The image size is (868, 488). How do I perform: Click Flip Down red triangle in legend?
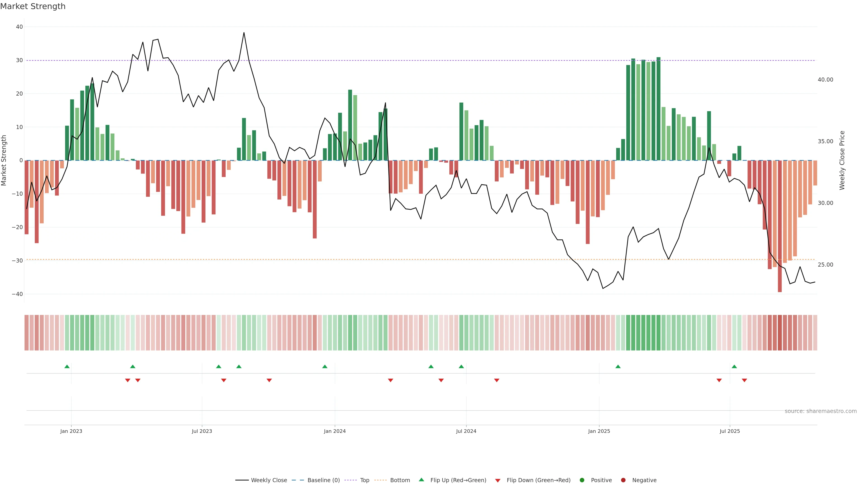coord(498,481)
